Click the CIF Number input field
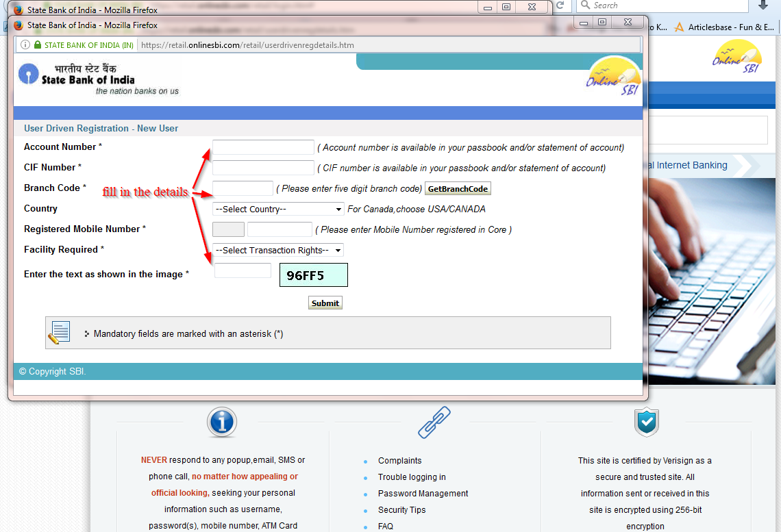The image size is (781, 532). click(x=263, y=168)
